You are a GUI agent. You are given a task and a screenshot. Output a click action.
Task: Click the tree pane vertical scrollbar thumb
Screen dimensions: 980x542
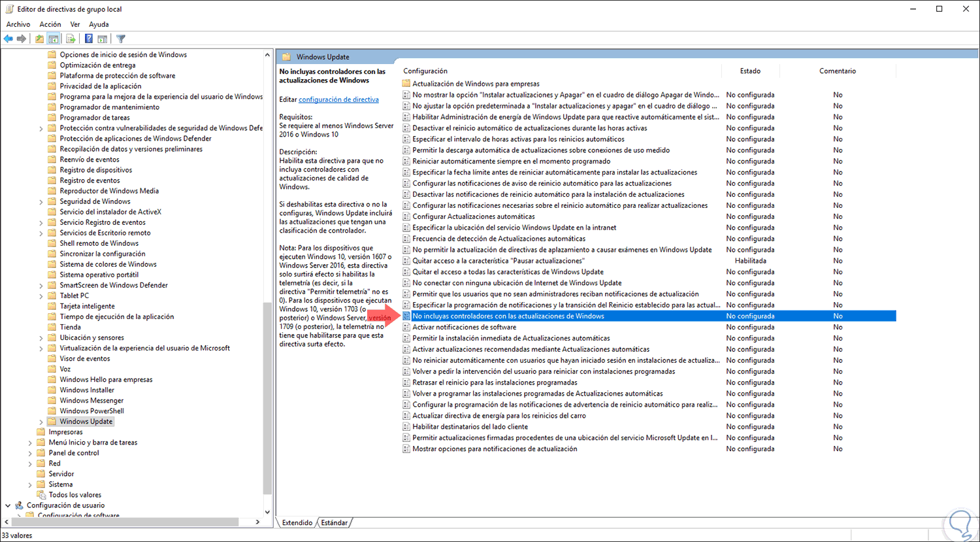click(267, 399)
